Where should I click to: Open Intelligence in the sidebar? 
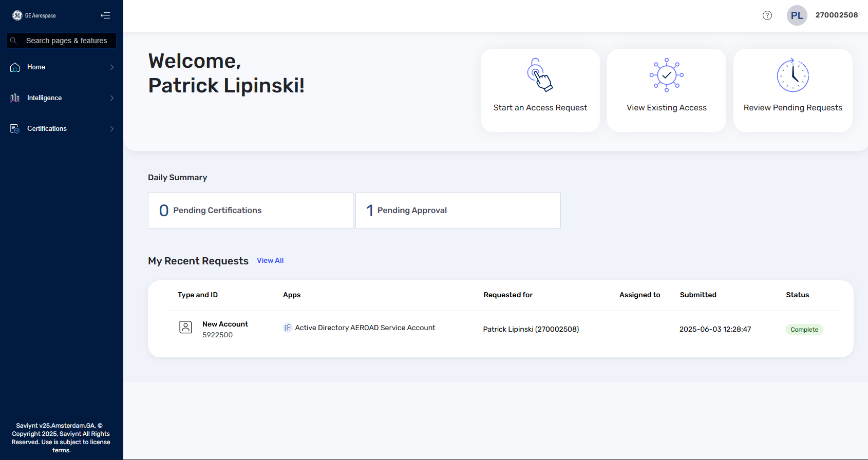45,98
